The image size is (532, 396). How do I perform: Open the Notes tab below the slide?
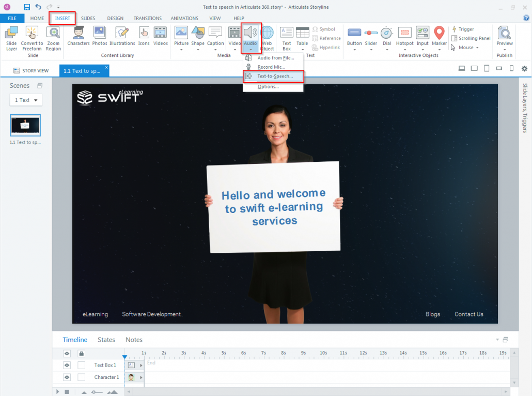pyautogui.click(x=134, y=340)
